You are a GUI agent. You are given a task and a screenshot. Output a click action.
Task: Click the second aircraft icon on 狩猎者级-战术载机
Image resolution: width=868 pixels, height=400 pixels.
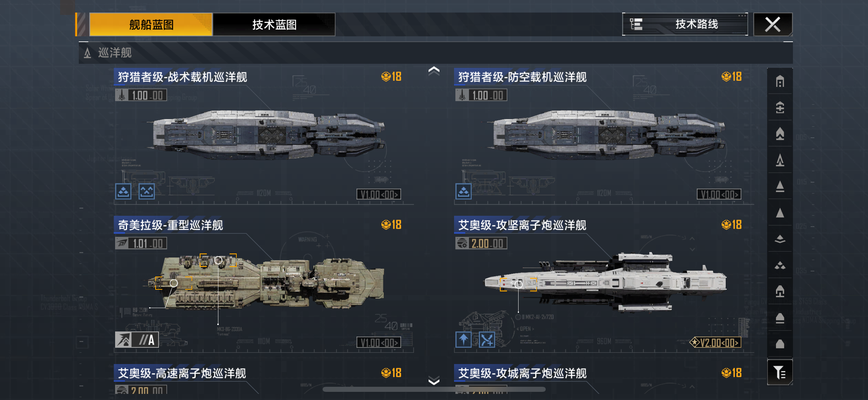click(147, 191)
